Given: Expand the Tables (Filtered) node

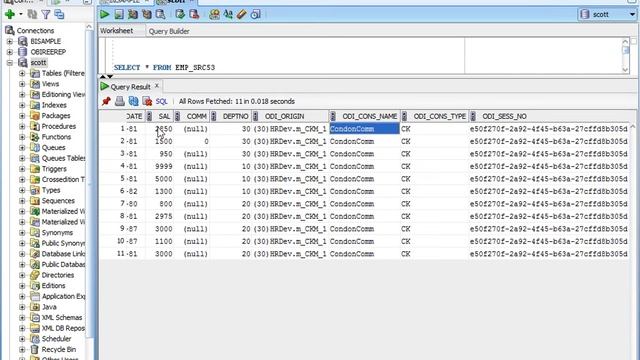Looking at the screenshot, I should 22,73.
